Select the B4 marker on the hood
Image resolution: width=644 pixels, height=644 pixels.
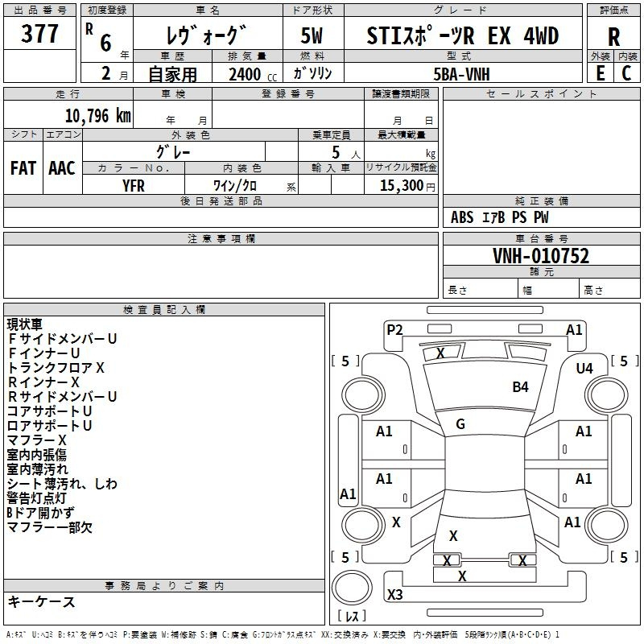click(x=521, y=387)
